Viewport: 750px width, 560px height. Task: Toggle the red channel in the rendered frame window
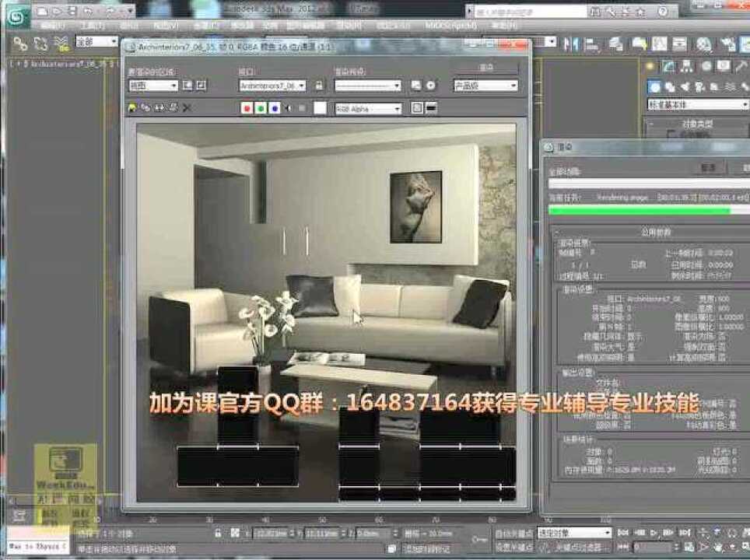247,107
